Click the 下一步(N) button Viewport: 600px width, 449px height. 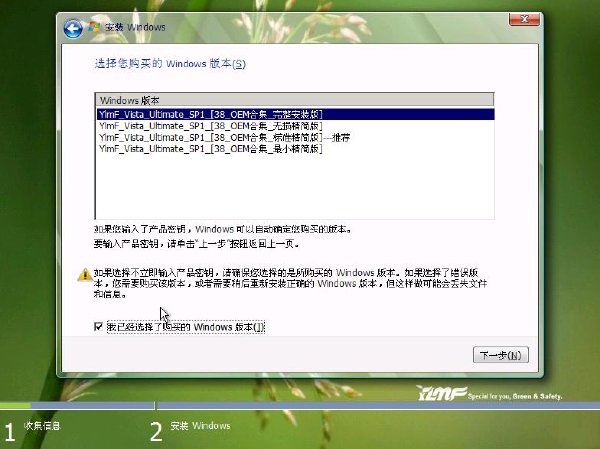pos(501,355)
